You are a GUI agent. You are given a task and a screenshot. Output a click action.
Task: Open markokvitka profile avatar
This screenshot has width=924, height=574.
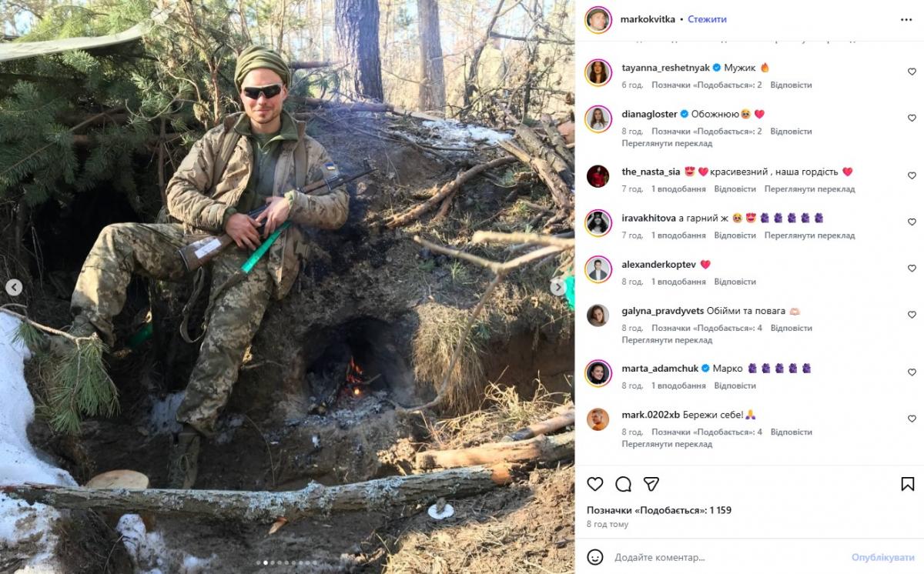598,19
